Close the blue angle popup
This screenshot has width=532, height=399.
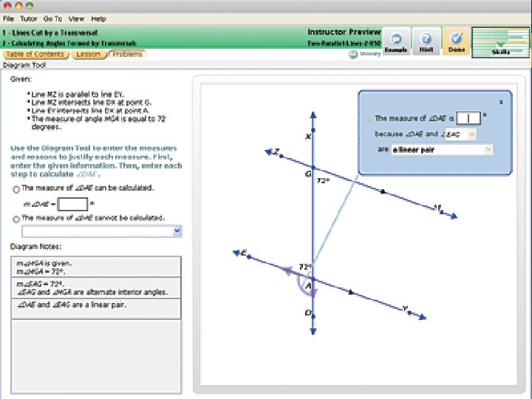[x=502, y=102]
